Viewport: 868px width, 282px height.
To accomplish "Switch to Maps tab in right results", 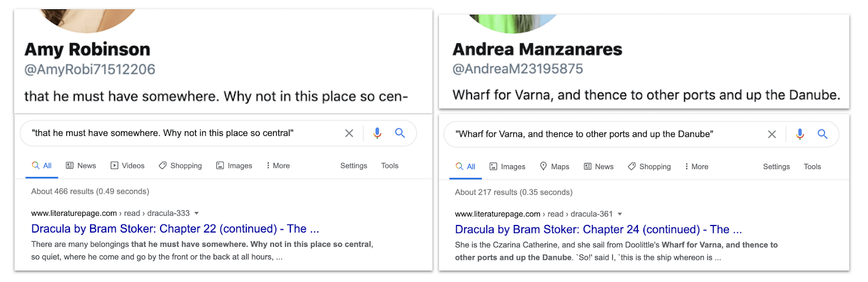I will (x=554, y=167).
